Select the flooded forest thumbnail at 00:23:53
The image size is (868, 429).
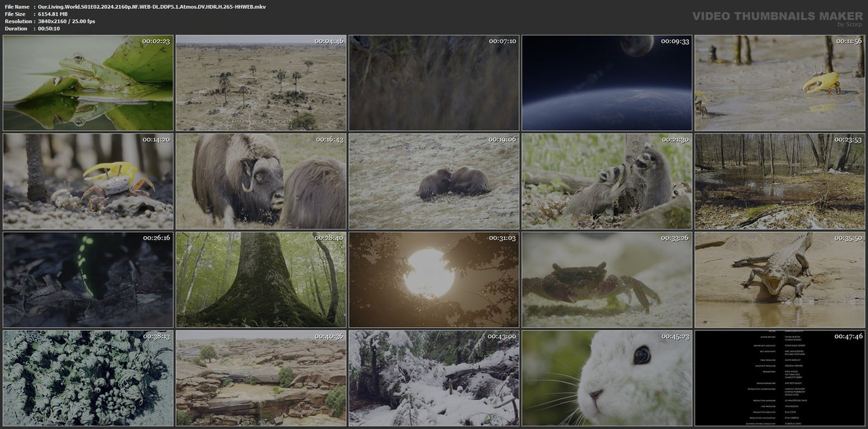780,181
